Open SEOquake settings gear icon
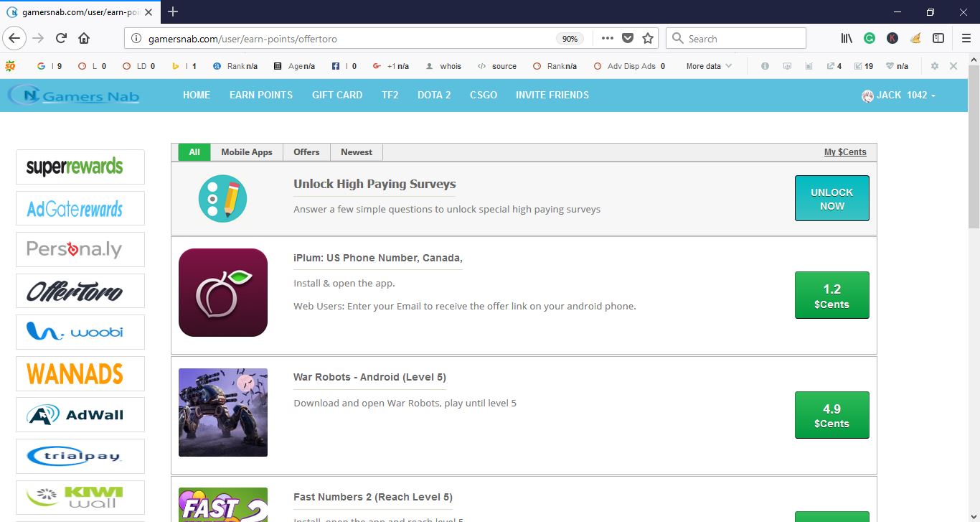Screen dimensions: 980x522 934,66
